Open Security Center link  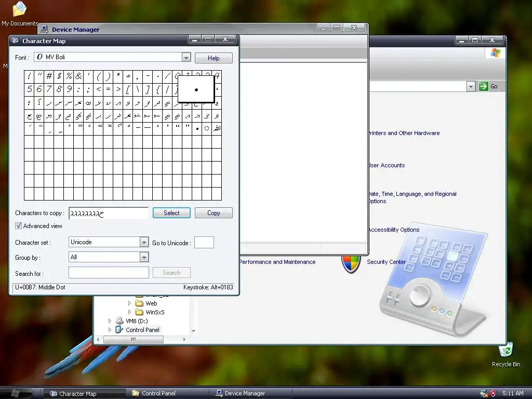(x=386, y=262)
